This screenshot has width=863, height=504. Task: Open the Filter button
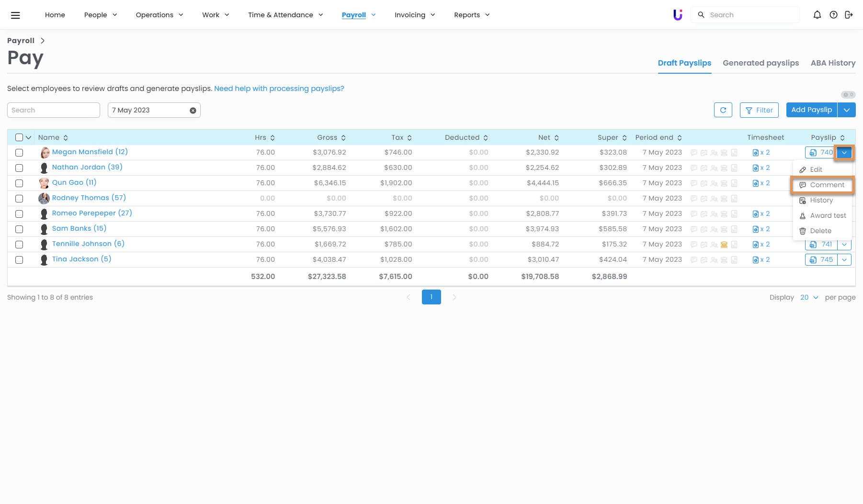(x=759, y=110)
